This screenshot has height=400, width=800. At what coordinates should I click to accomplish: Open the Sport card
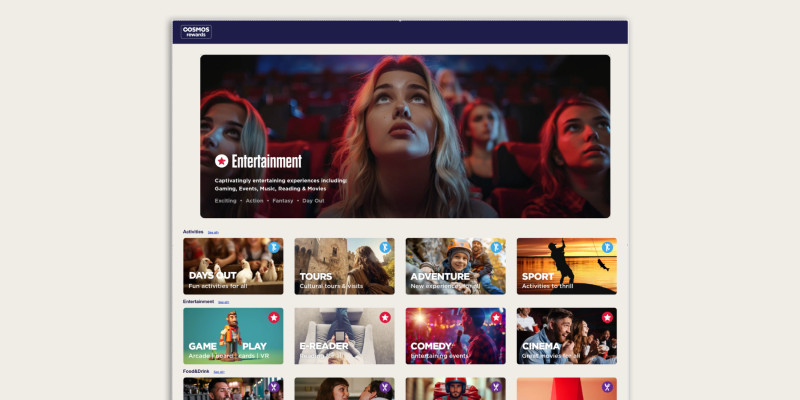tap(567, 266)
